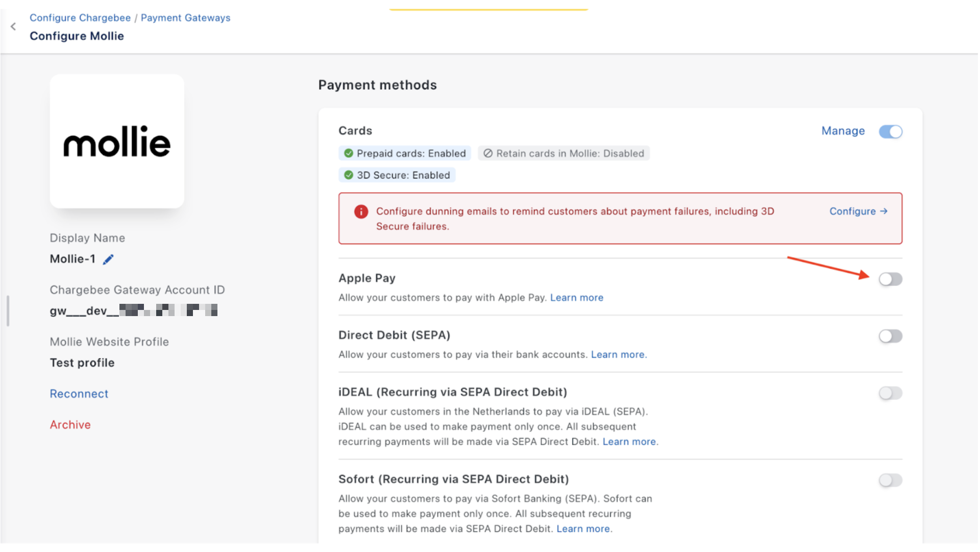Disable the Cards payment toggle
This screenshot has height=552, width=980.
[x=890, y=132]
